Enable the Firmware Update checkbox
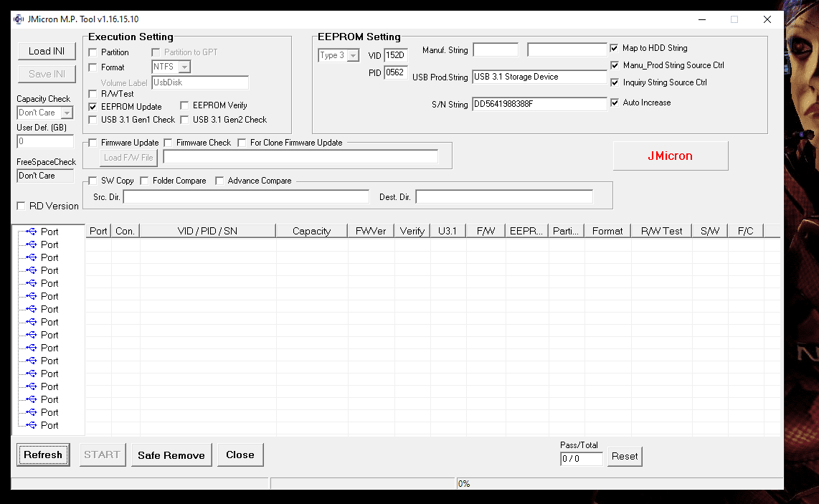Image resolution: width=819 pixels, height=504 pixels. [93, 143]
